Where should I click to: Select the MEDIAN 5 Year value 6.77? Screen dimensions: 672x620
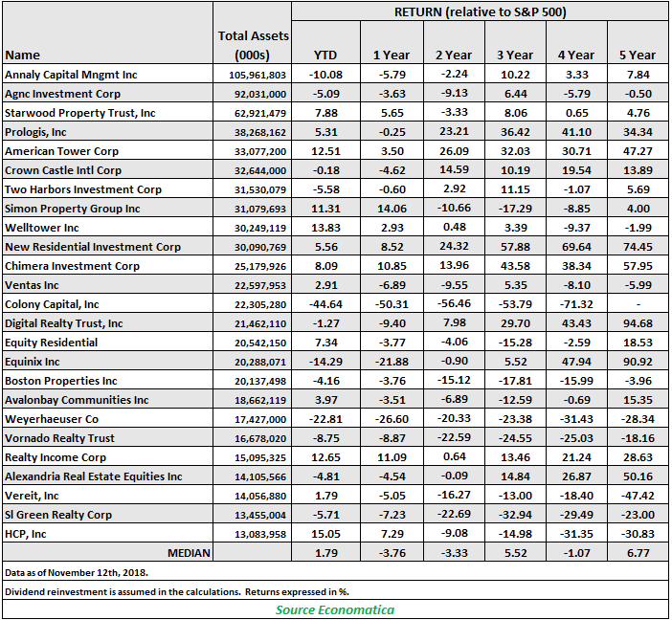click(x=638, y=553)
